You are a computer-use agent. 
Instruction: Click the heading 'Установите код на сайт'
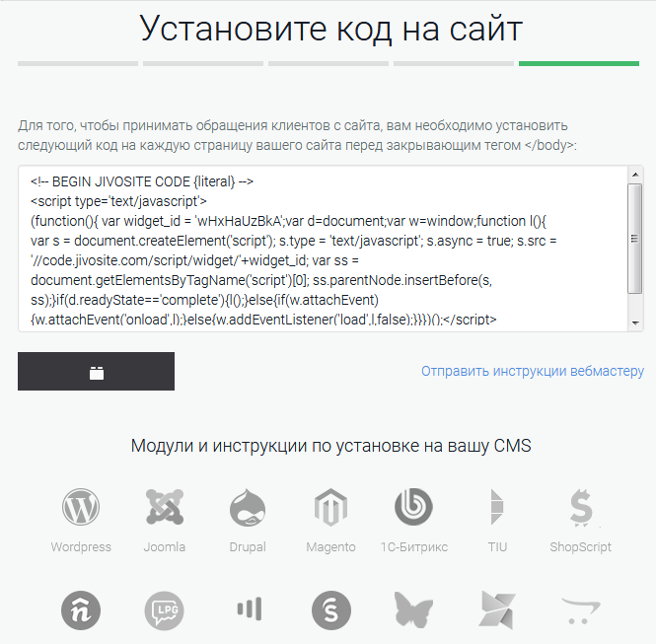330,30
